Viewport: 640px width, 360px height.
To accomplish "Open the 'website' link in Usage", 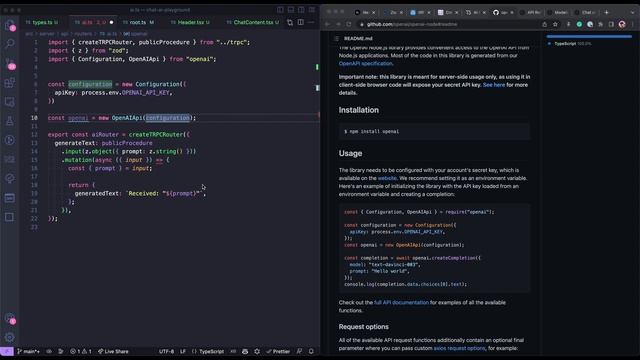I will [x=387, y=178].
